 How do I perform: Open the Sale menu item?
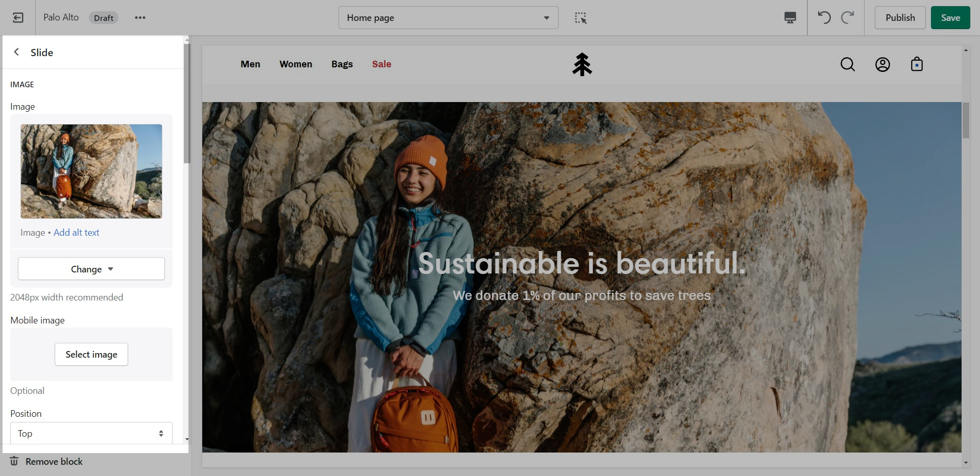(x=381, y=64)
